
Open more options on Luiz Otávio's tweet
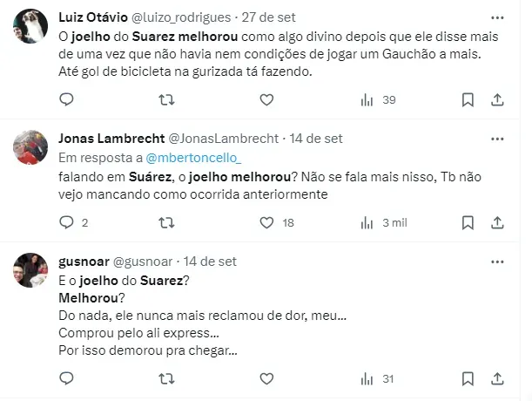(x=496, y=16)
